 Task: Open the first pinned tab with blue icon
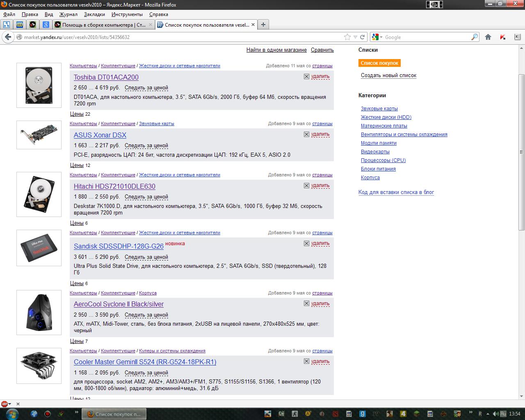7,25
